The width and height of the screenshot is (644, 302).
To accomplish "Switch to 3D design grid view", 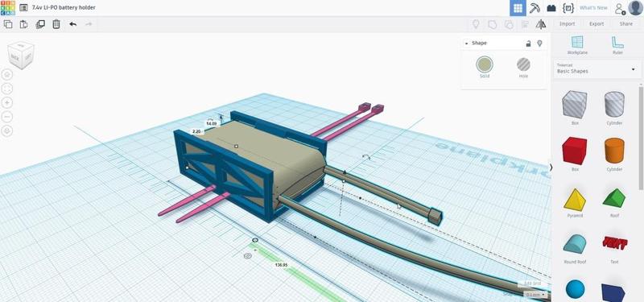I will (518, 8).
